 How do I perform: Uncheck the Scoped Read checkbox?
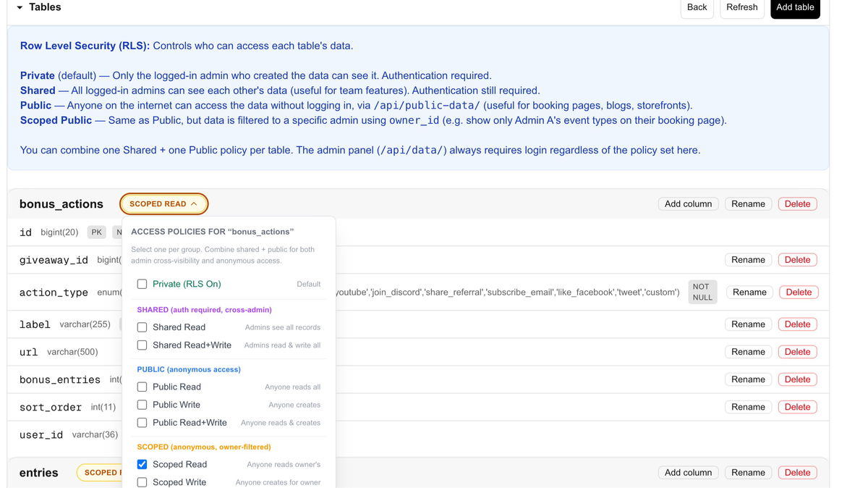coord(142,465)
